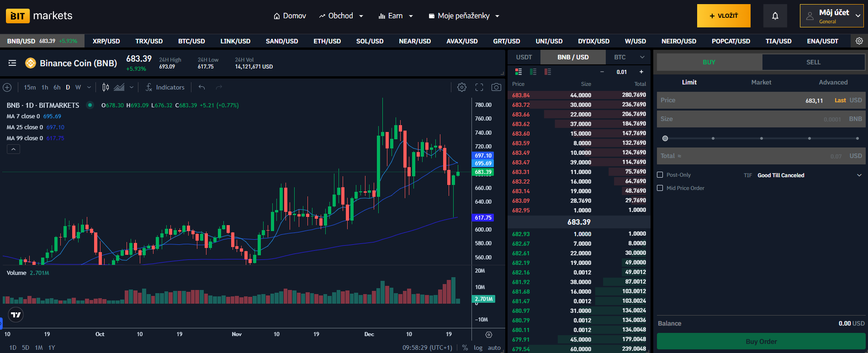Viewport: 868px width, 353px height.
Task: Select the SELL tab
Action: [x=813, y=62]
